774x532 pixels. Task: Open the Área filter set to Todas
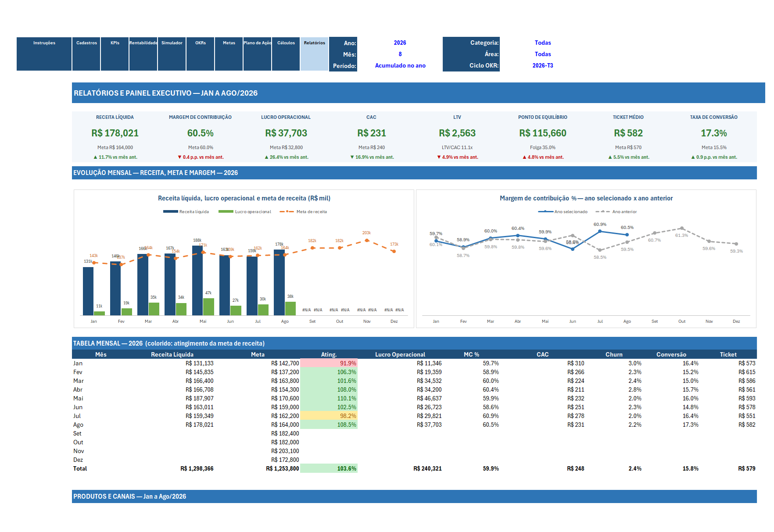[543, 54]
